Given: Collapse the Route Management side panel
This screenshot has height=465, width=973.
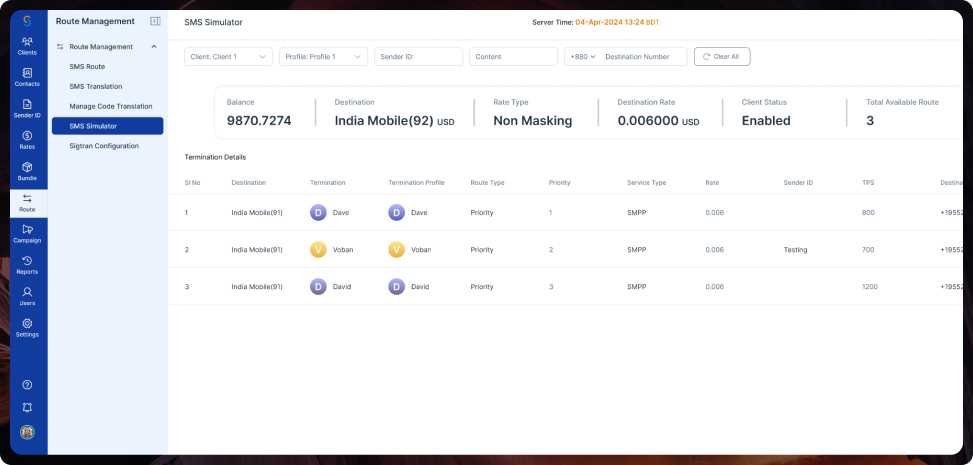Looking at the screenshot, I should pyautogui.click(x=155, y=21).
